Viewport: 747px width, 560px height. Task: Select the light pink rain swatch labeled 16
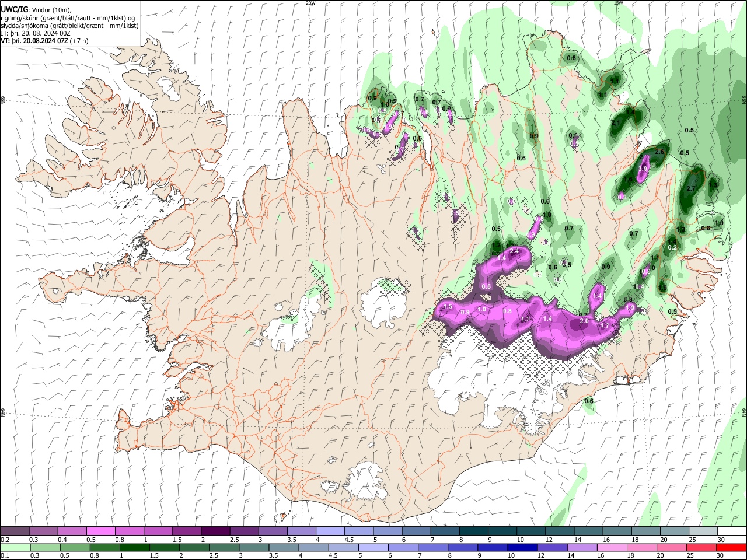(611, 547)
